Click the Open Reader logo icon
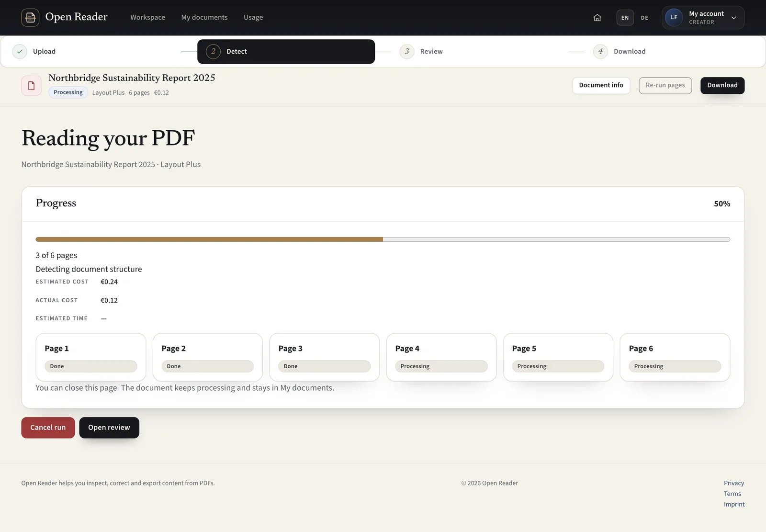Screen dimensions: 766x532 [30, 18]
